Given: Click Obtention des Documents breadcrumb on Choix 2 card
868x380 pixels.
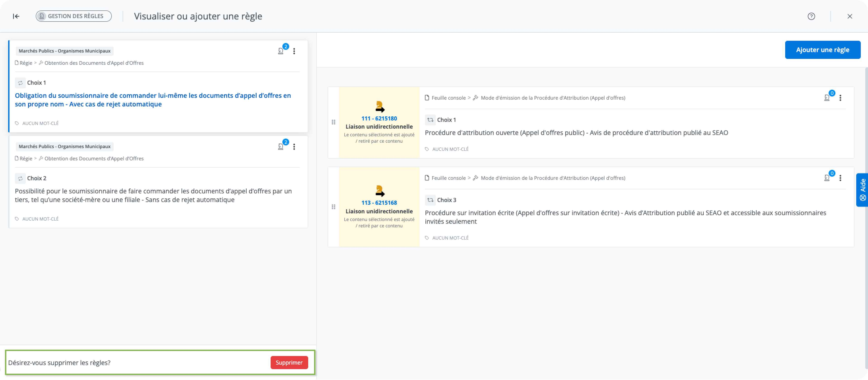Looking at the screenshot, I should (x=91, y=159).
